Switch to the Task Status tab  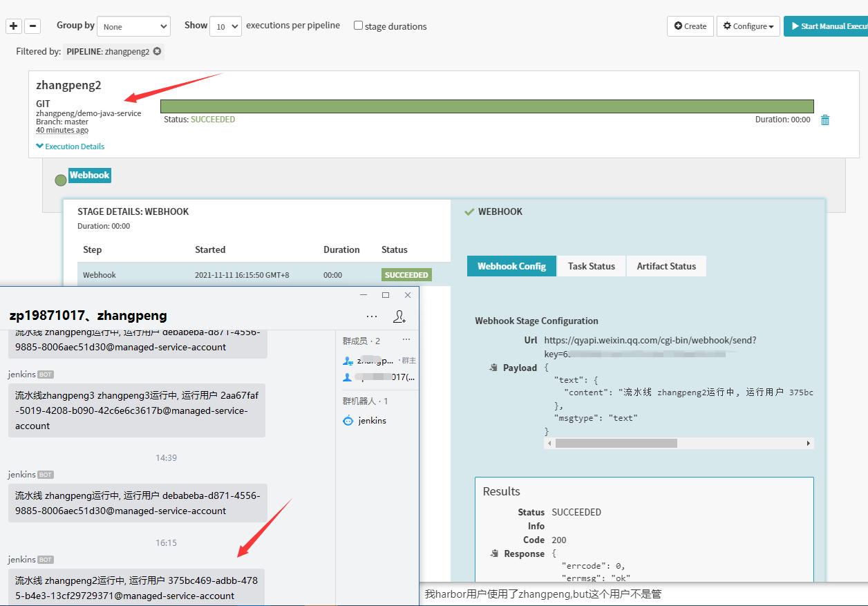[592, 266]
